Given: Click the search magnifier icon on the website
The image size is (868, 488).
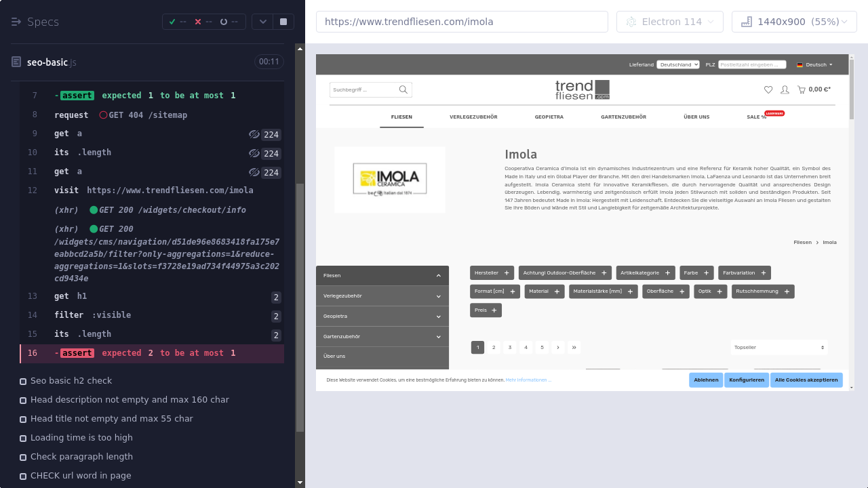Looking at the screenshot, I should click(403, 89).
